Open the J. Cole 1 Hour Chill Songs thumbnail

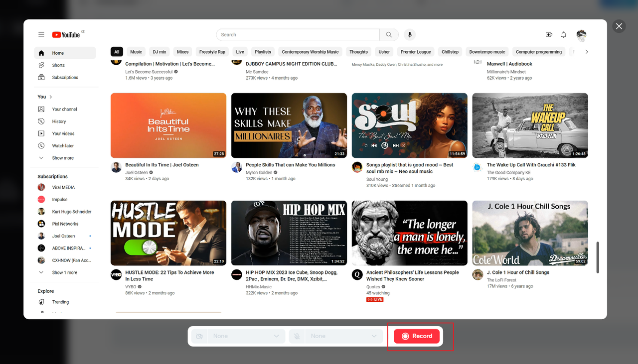pos(530,233)
